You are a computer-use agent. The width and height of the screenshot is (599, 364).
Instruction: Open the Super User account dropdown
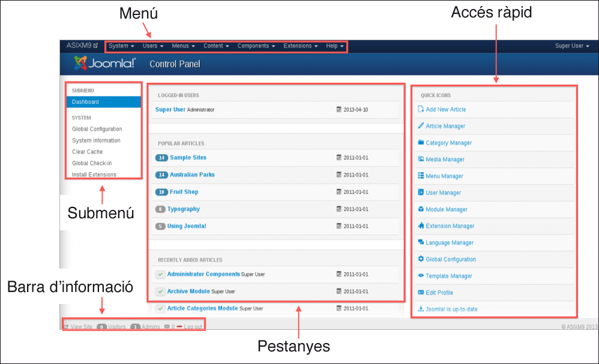[572, 46]
